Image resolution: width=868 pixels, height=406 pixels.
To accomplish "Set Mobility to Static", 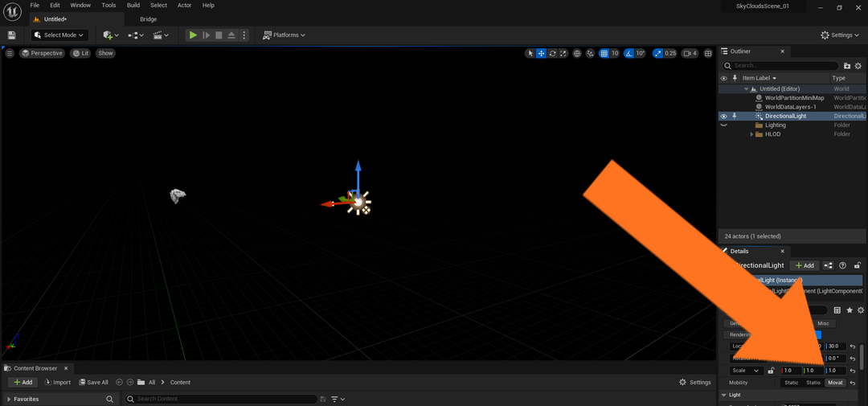I will tap(791, 383).
